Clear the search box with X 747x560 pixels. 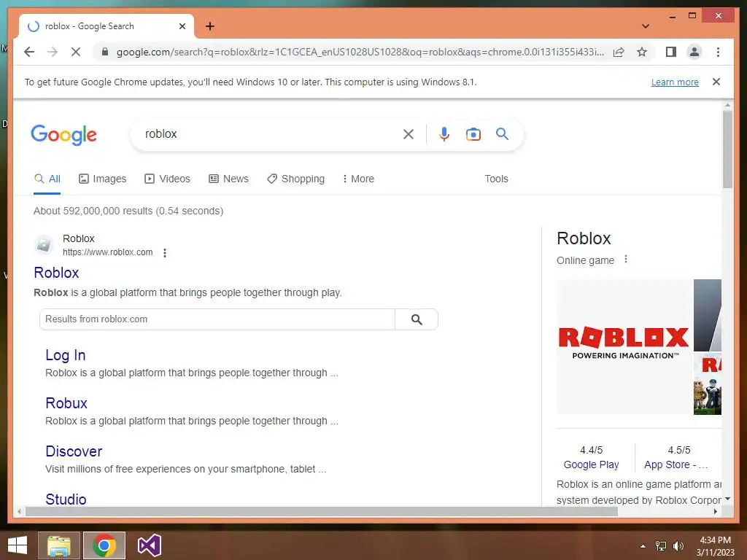409,134
